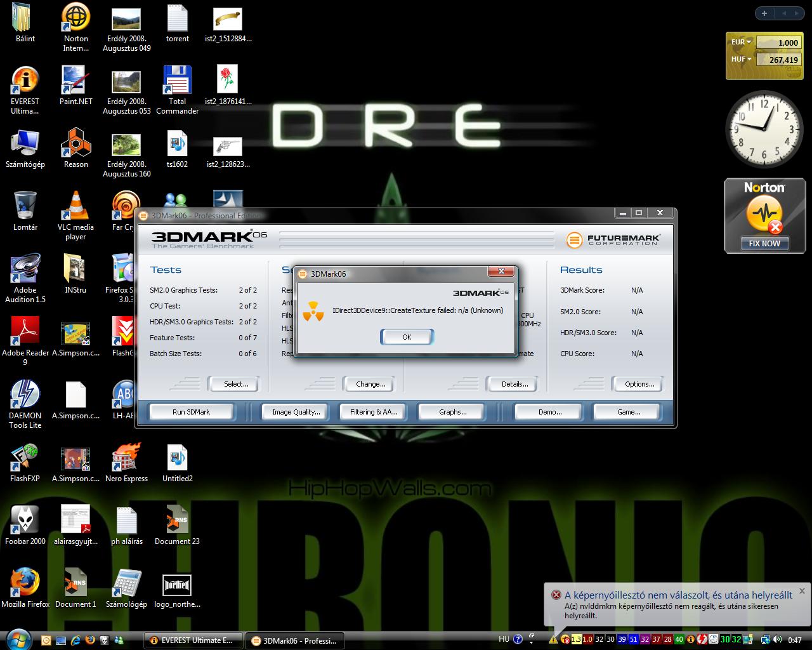Click the Game button in 3DMark06
The height and width of the screenshot is (650, 812).
coord(628,412)
